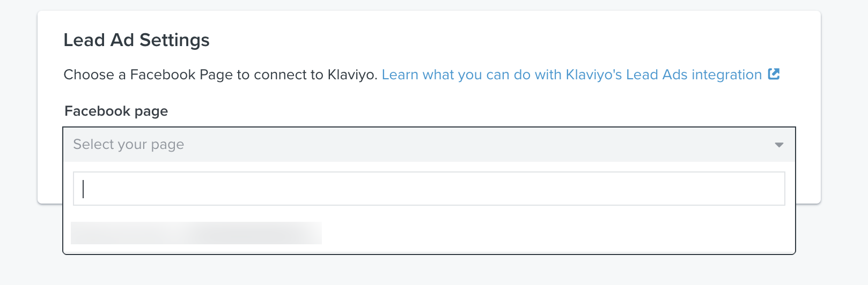Image resolution: width=868 pixels, height=285 pixels.
Task: Click the empty area beside the blurred option
Action: pos(558,233)
